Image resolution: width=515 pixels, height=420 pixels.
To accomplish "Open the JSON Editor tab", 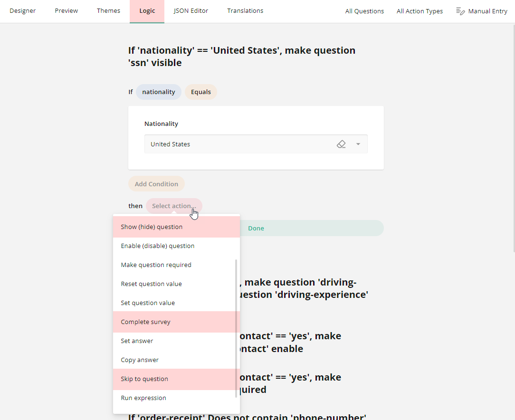I will point(191,10).
